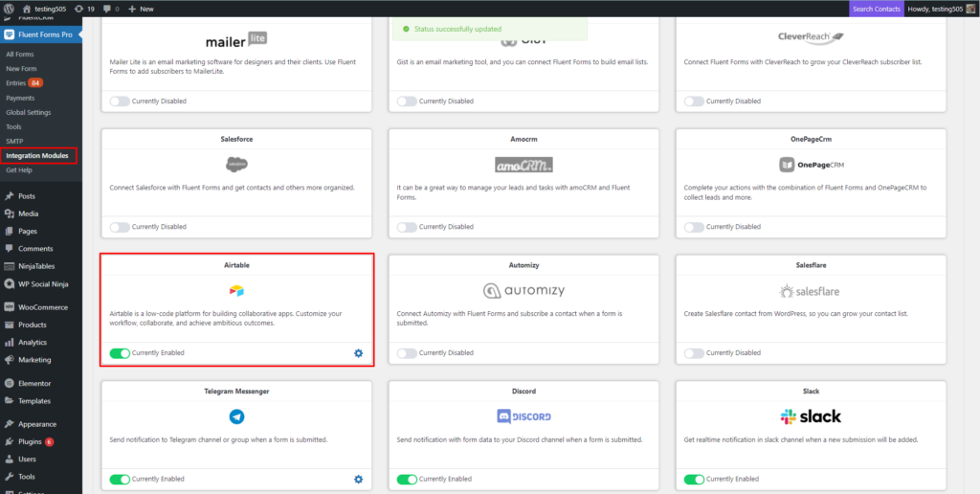Enable the OnePageCrm integration toggle

pos(694,227)
